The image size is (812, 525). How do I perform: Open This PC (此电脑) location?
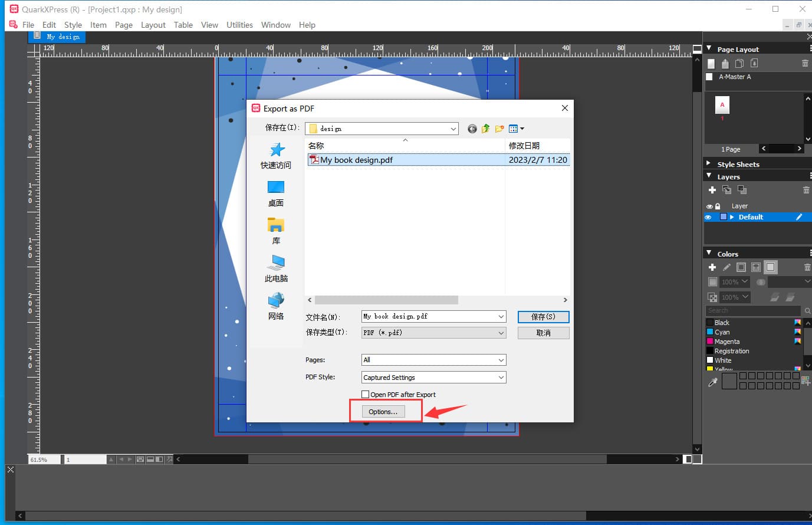(276, 269)
